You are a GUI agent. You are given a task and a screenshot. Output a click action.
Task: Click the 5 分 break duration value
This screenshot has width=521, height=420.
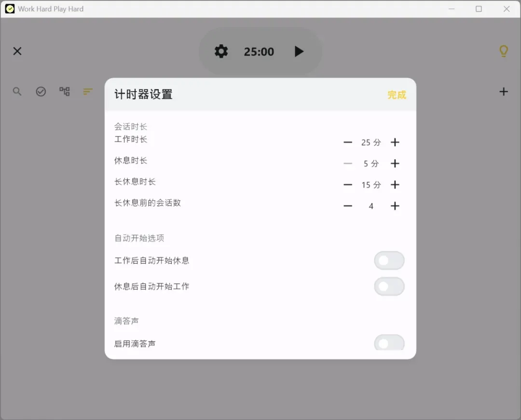click(x=371, y=163)
